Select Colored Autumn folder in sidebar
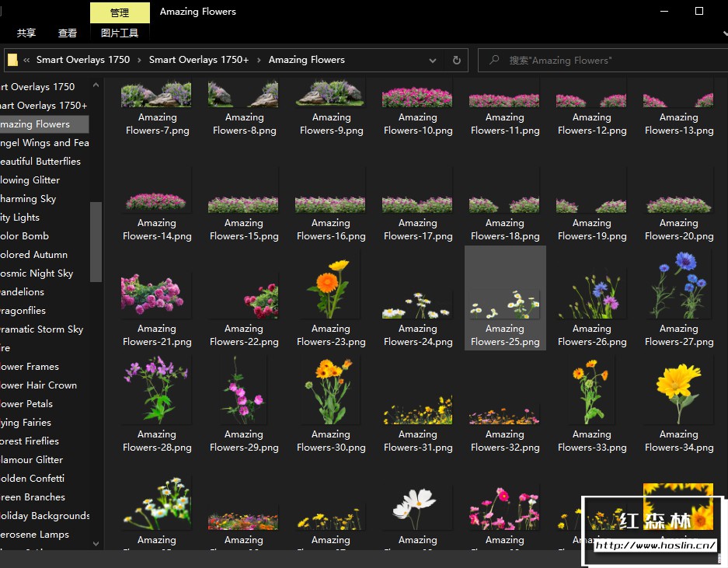The image size is (728, 568). [x=34, y=255]
